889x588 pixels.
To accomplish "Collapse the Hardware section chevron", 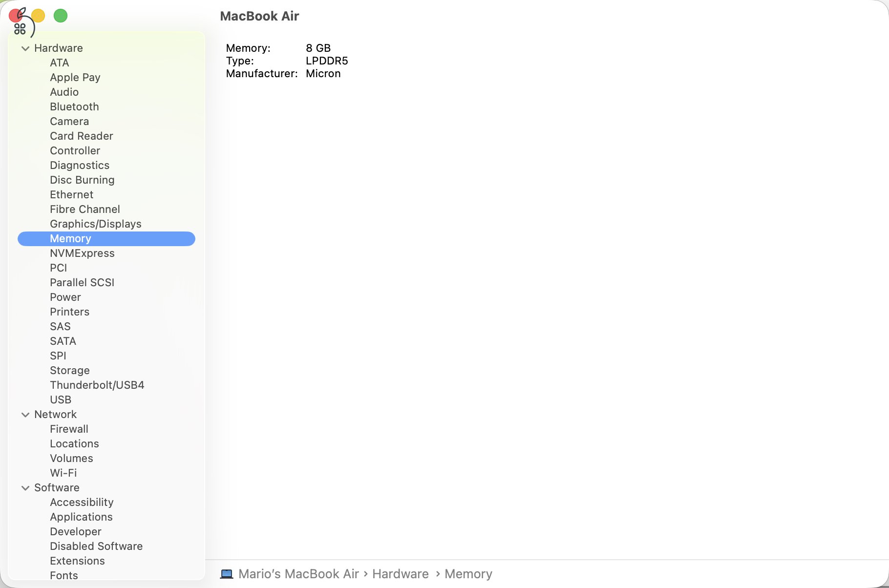I will tap(25, 48).
